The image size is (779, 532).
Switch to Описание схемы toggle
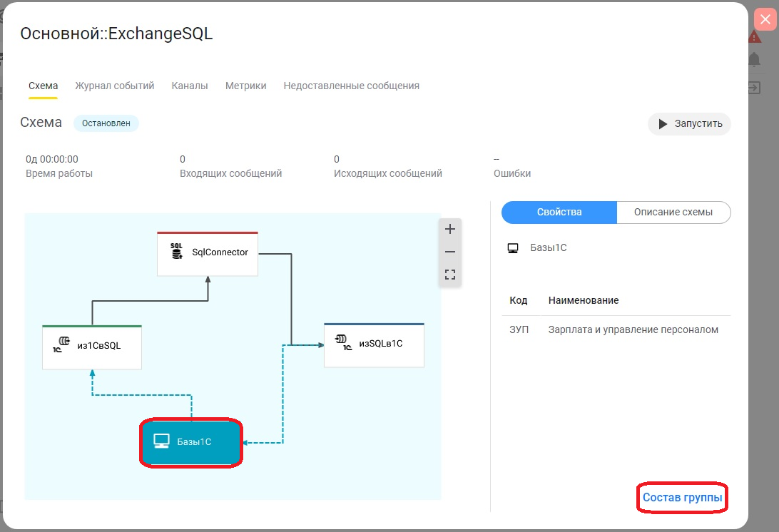click(x=673, y=213)
